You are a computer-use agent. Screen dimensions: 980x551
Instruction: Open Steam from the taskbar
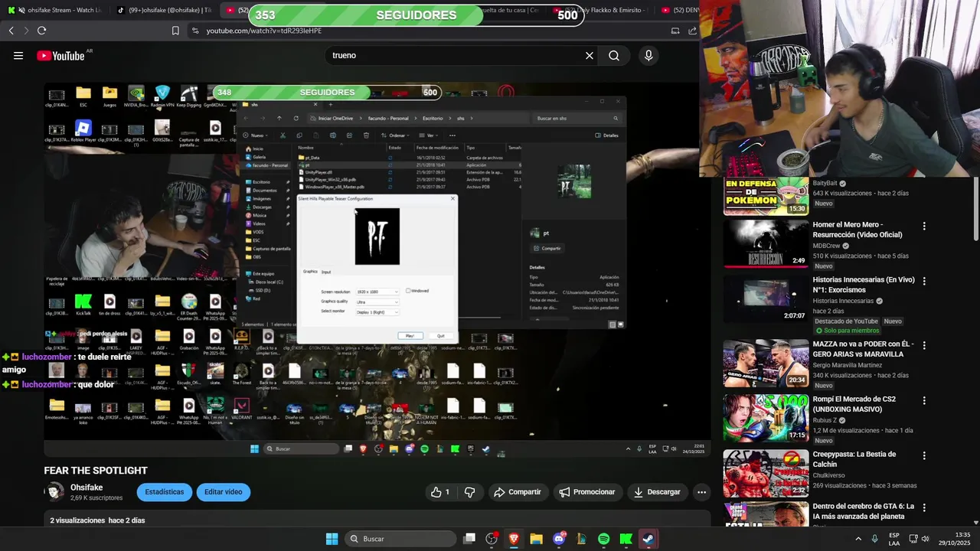pyautogui.click(x=648, y=539)
